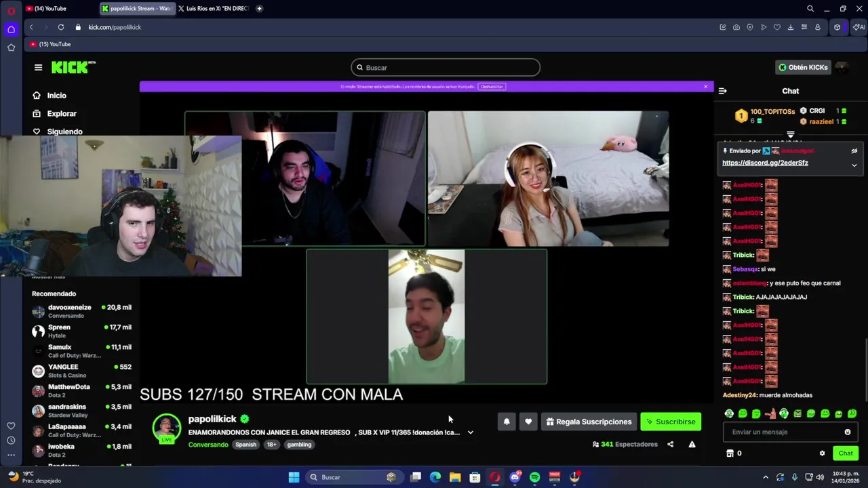Select the 18+ tag
This screenshot has height=488, width=868.
[271, 445]
